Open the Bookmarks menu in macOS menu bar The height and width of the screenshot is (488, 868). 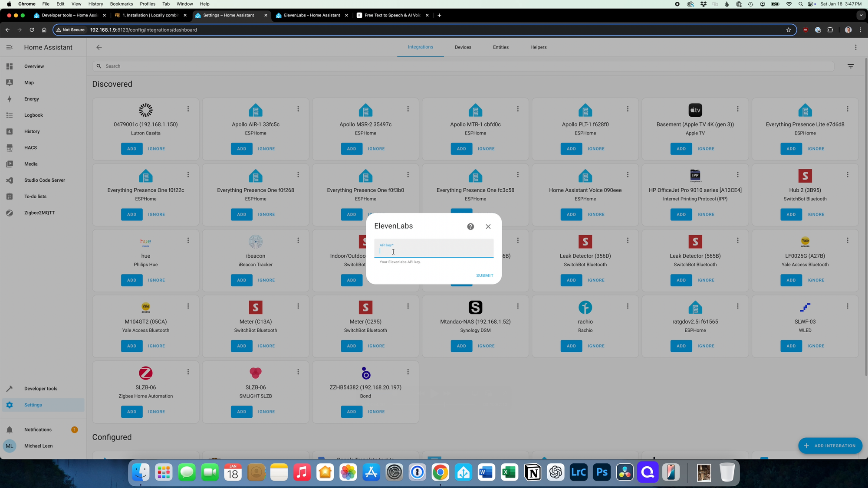point(122,4)
